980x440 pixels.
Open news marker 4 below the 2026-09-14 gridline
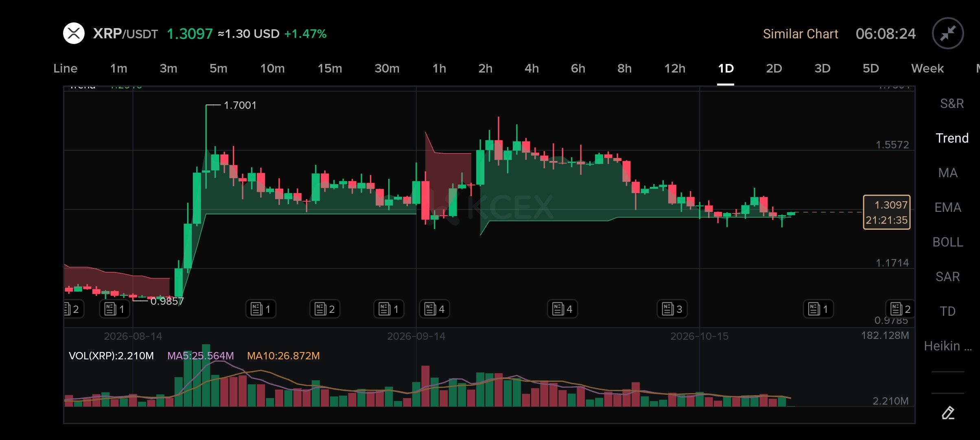pos(435,309)
